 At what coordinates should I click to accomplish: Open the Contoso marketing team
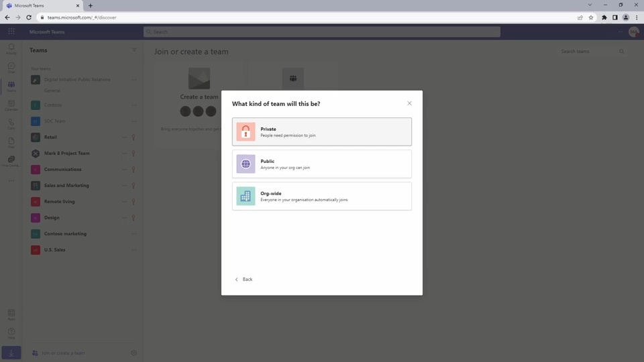pos(65,233)
